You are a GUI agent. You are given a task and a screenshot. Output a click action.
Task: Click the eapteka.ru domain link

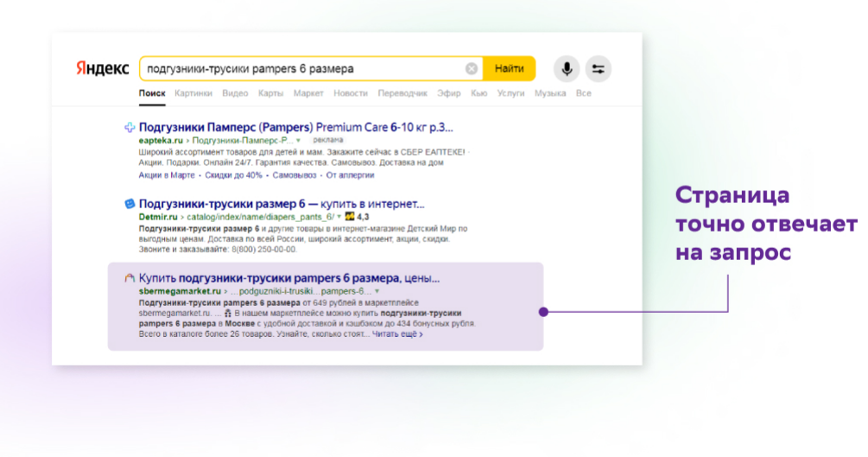161,141
